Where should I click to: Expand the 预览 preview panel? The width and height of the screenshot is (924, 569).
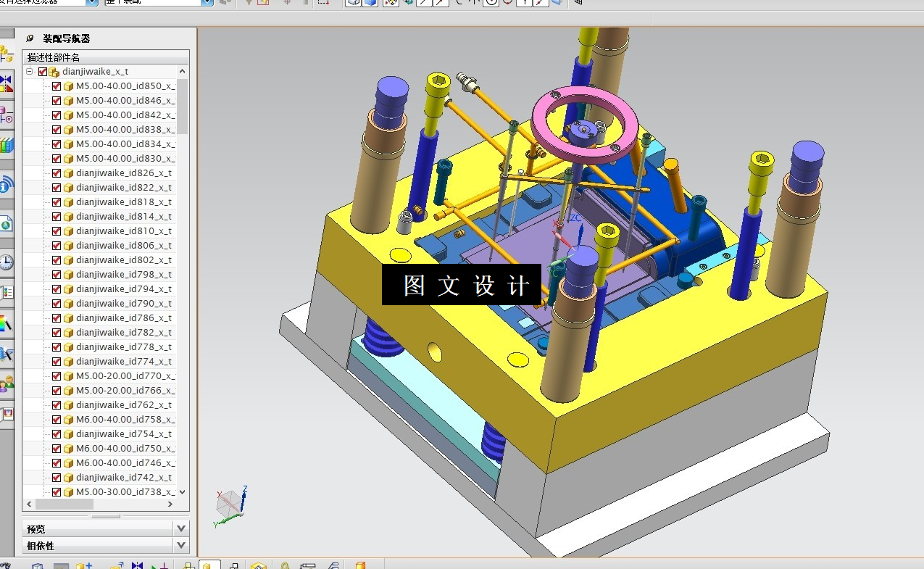[x=181, y=528]
